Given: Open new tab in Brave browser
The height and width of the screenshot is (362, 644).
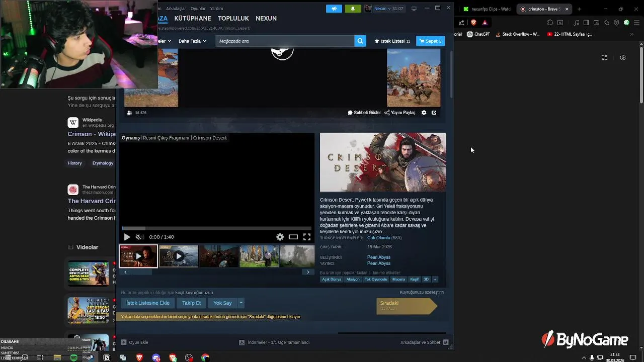Looking at the screenshot, I should [579, 9].
